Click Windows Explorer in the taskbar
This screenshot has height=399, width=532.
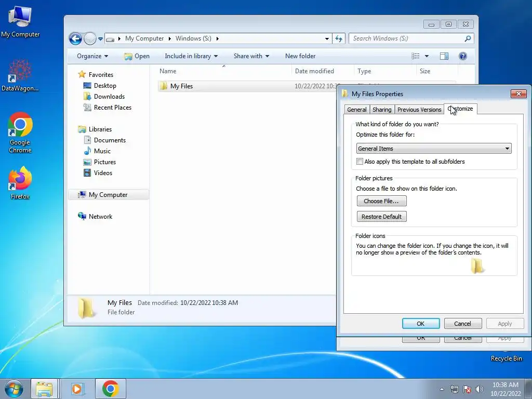click(x=45, y=389)
